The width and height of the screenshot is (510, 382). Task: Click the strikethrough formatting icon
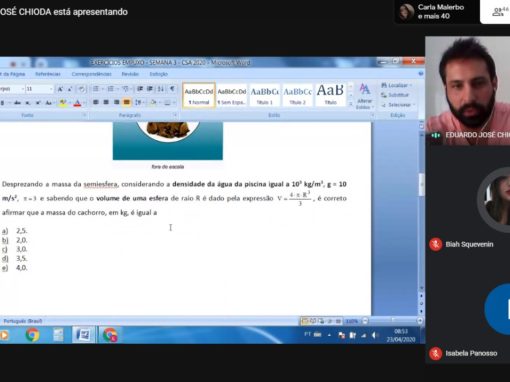click(x=17, y=103)
